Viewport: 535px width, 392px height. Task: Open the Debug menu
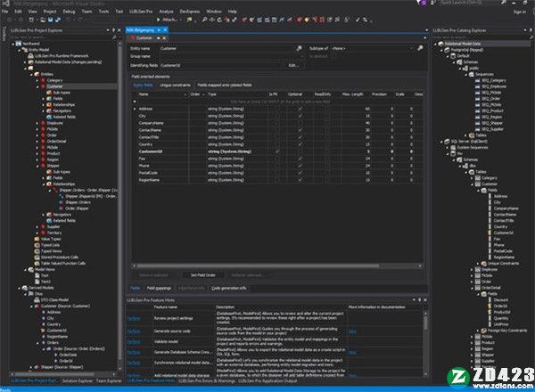[x=69, y=12]
